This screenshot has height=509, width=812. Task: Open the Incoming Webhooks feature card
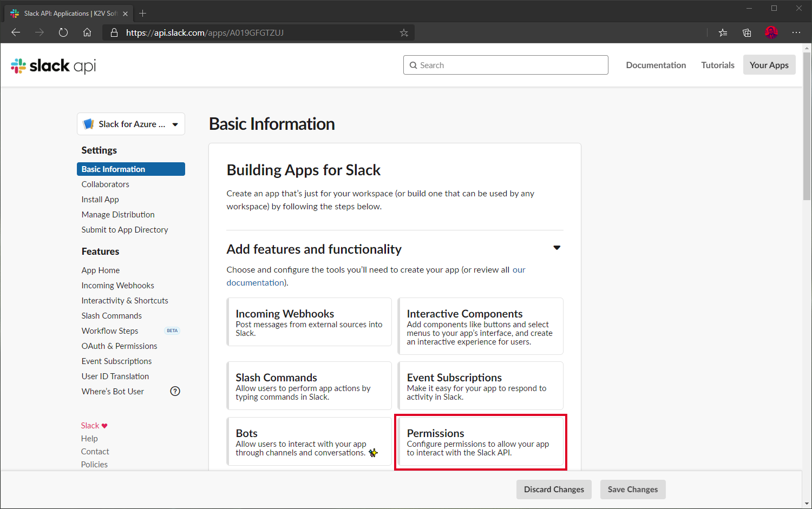click(x=309, y=322)
